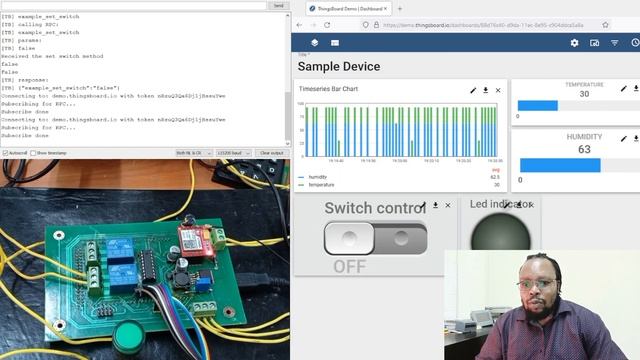This screenshot has height=360, width=640.
Task: Click the browser address bar URL
Action: coord(483,25)
